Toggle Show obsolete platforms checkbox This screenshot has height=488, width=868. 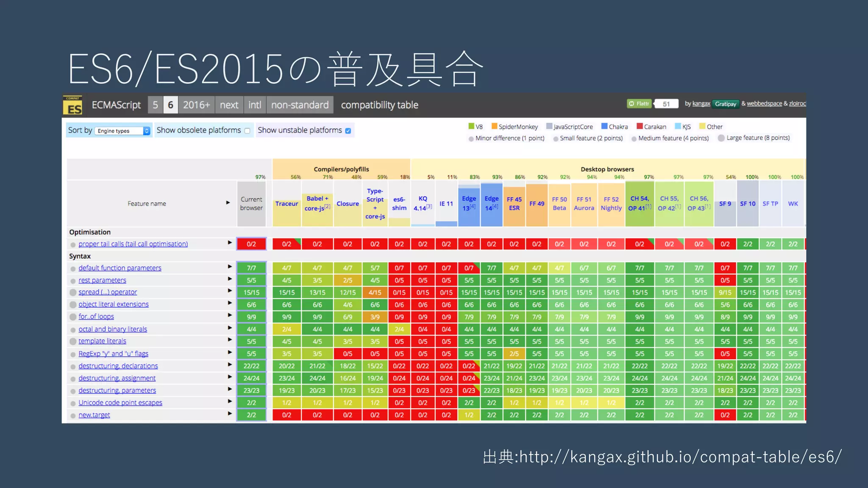tap(248, 131)
